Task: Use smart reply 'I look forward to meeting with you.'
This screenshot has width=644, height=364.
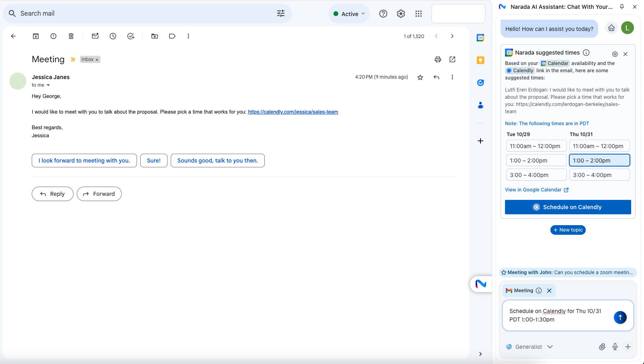Action: coord(84,161)
